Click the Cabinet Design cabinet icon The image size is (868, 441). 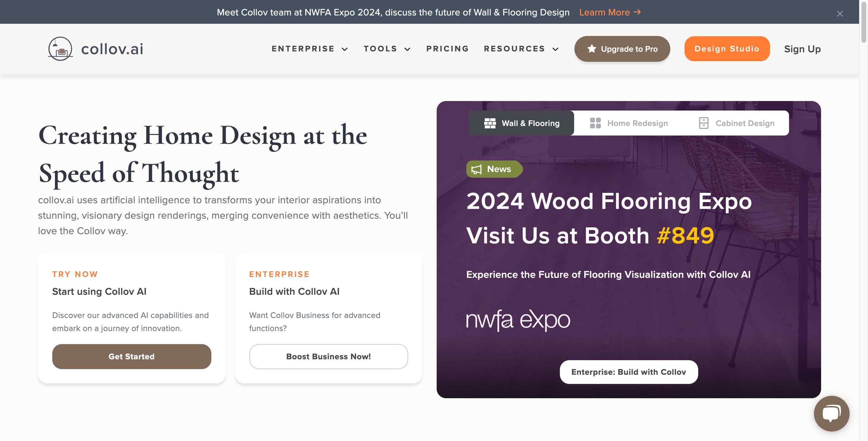[704, 123]
